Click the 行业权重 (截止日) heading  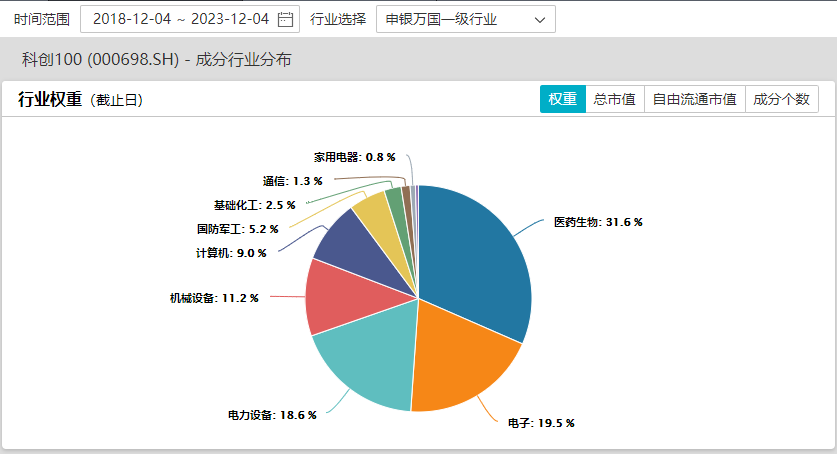tap(80, 99)
